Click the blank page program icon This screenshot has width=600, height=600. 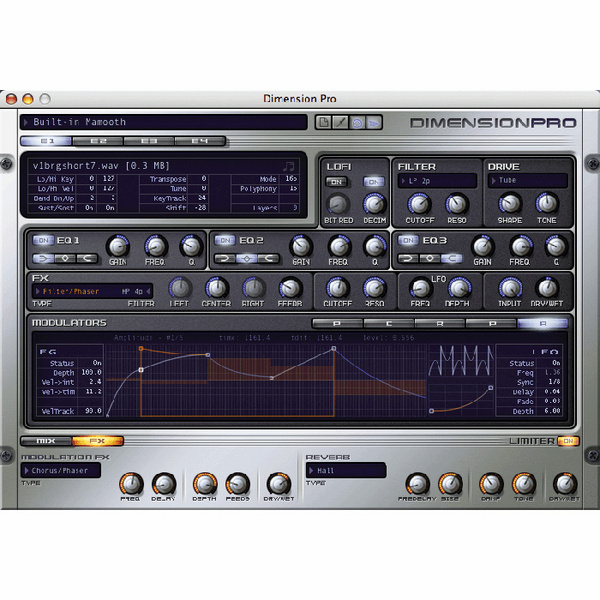[324, 122]
